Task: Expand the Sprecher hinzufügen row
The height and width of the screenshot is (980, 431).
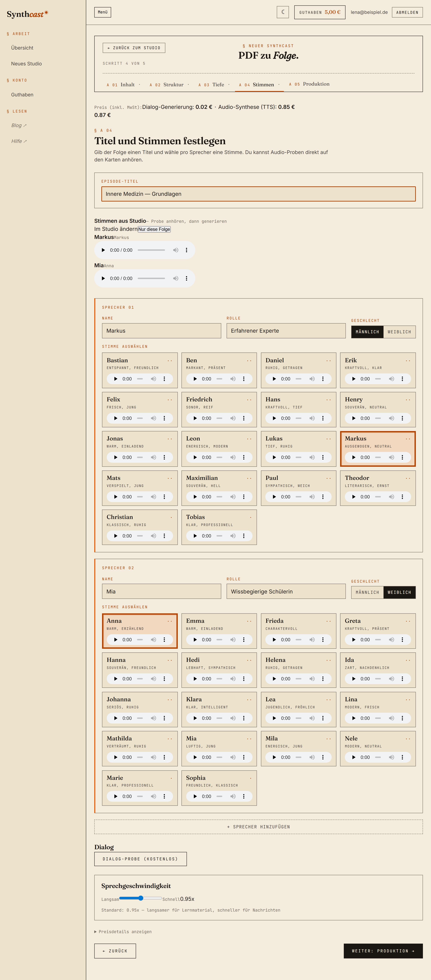Action: 258,827
